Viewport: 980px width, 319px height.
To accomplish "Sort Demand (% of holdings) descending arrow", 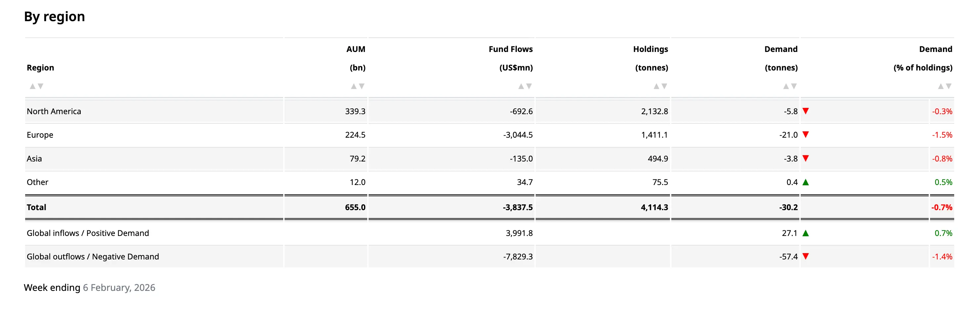I will (949, 86).
